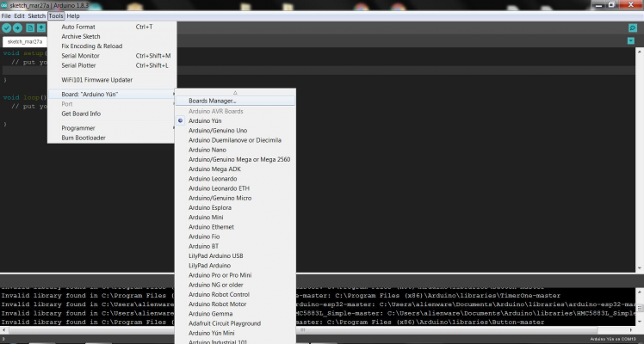Image resolution: width=644 pixels, height=344 pixels.
Task: Click Get Board Info
Action: pos(81,114)
